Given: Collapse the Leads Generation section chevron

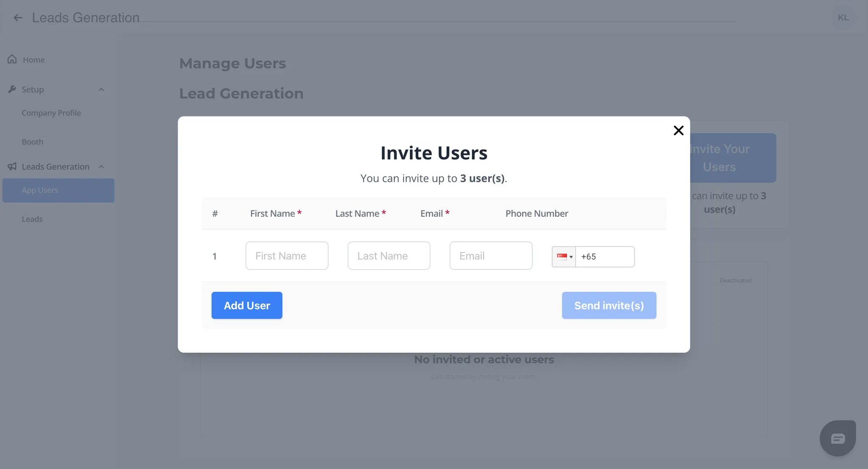Looking at the screenshot, I should click(x=101, y=167).
